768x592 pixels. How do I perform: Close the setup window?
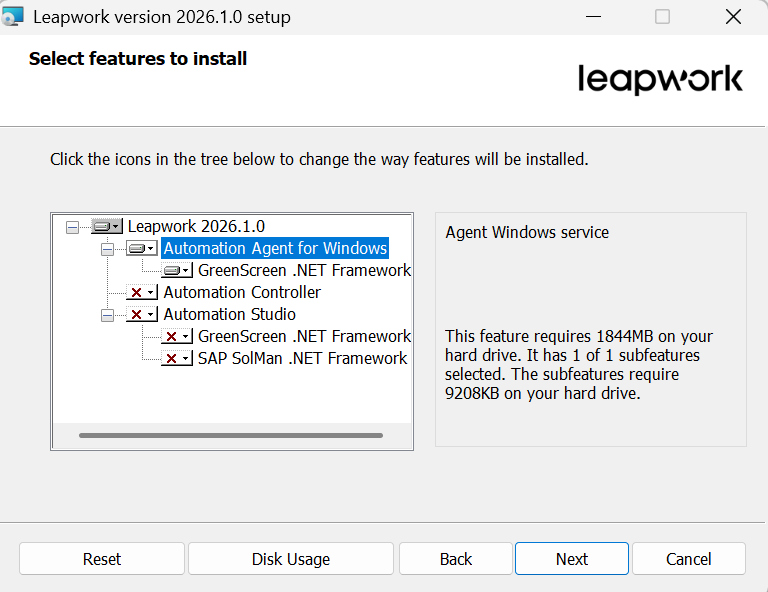pos(733,17)
